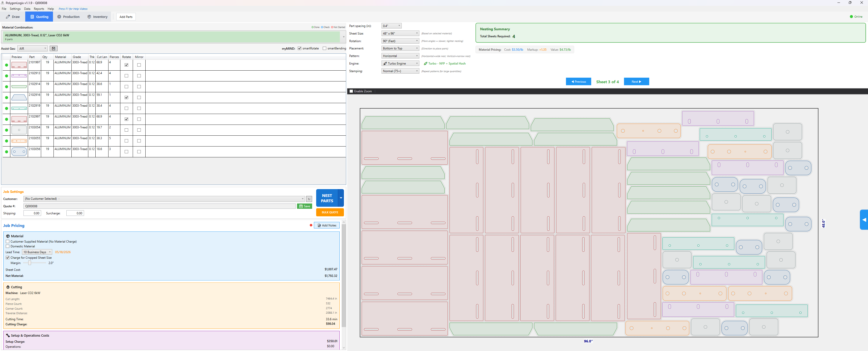Click the Not Started legend indicator
The height and width of the screenshot is (351, 868).
[x=338, y=27]
